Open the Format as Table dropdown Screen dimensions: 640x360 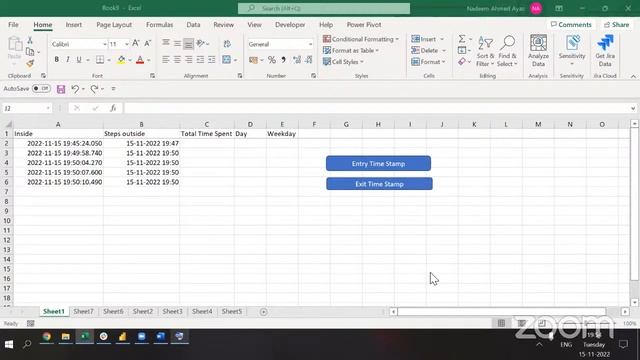pyautogui.click(x=351, y=50)
